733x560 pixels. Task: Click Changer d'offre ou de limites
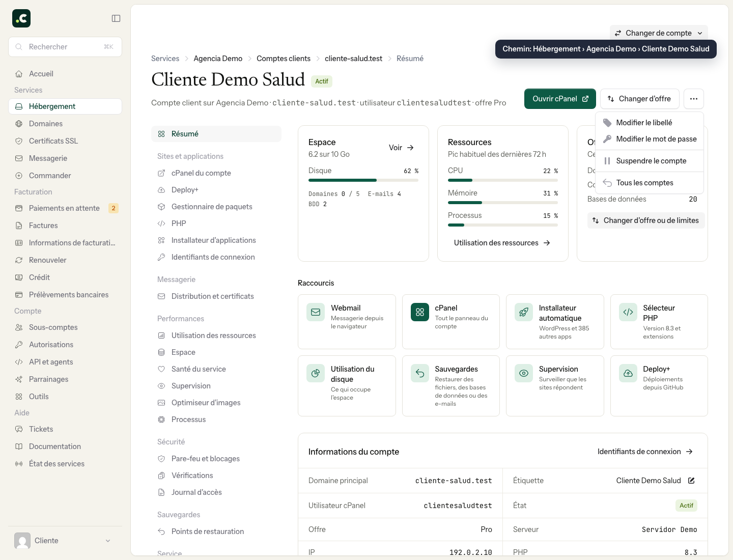pyautogui.click(x=646, y=220)
